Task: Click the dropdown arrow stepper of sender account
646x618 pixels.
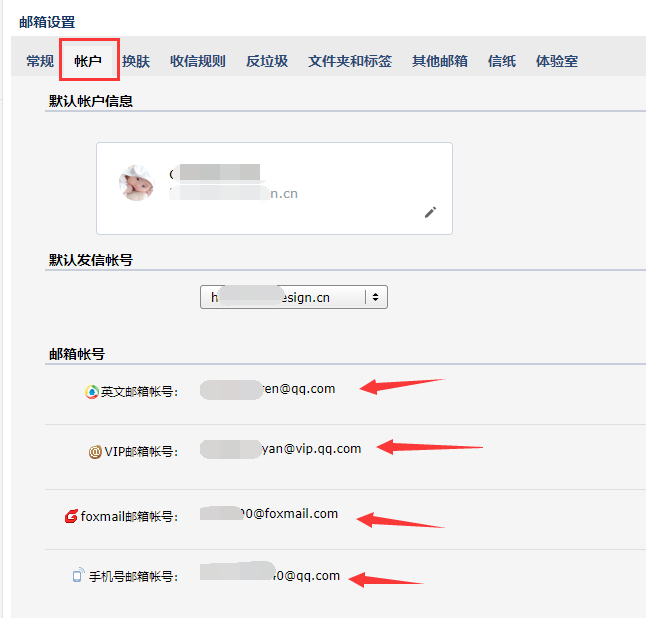Action: pyautogui.click(x=375, y=297)
